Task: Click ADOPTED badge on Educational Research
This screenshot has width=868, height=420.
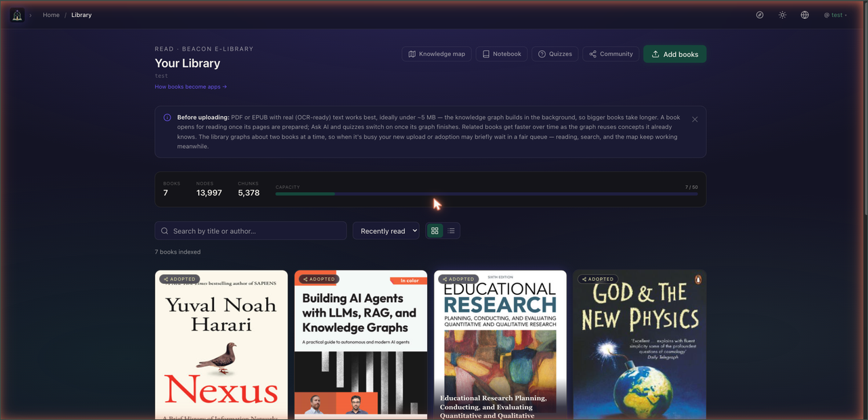Action: pyautogui.click(x=458, y=279)
